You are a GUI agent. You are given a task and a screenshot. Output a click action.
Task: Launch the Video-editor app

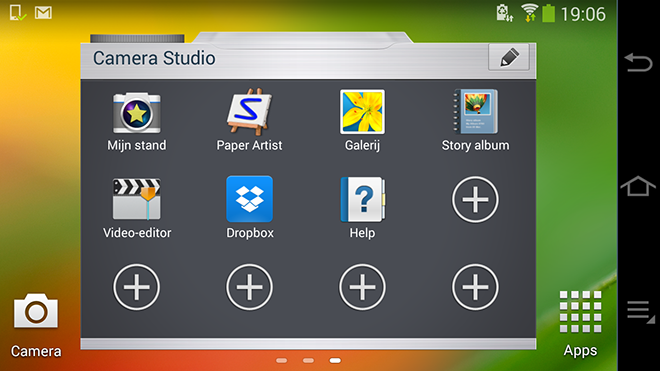(136, 208)
